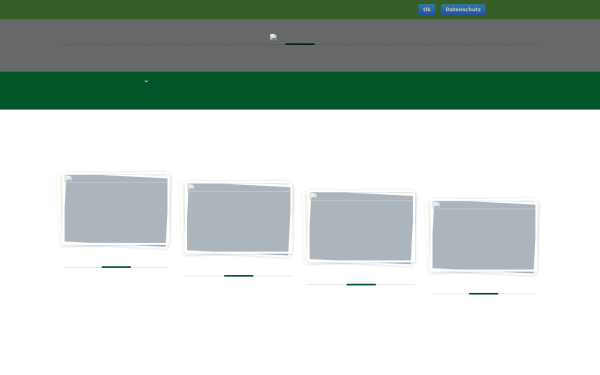
Task: Open the Datenschutz privacy link
Action: (x=463, y=10)
